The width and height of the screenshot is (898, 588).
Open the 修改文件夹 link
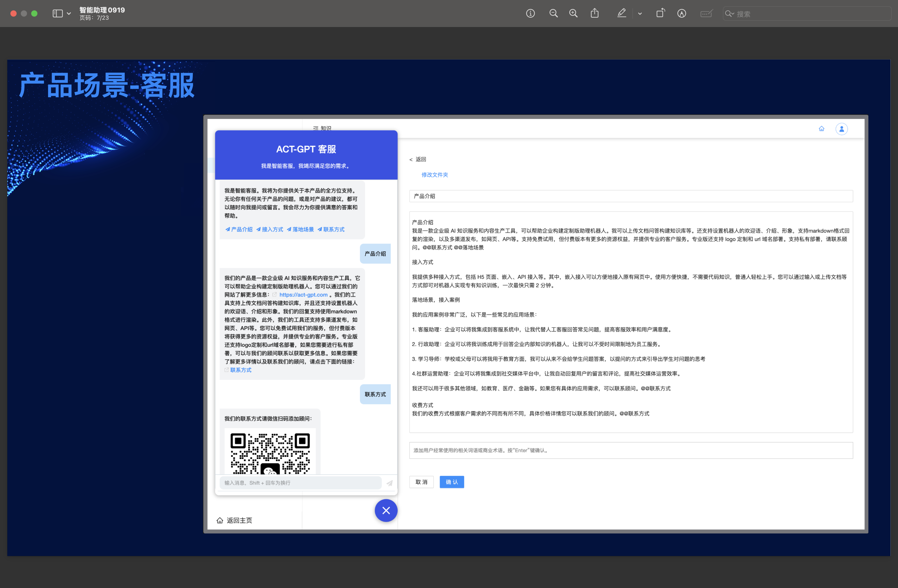(434, 175)
